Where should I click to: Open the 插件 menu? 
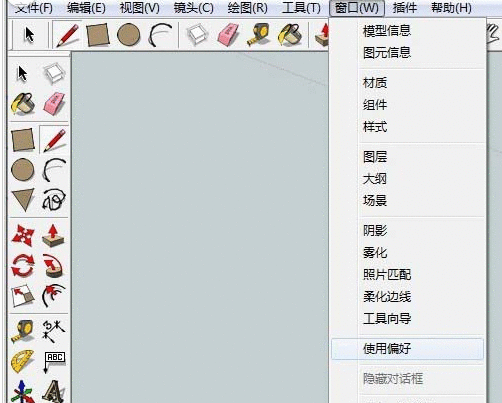(x=405, y=8)
